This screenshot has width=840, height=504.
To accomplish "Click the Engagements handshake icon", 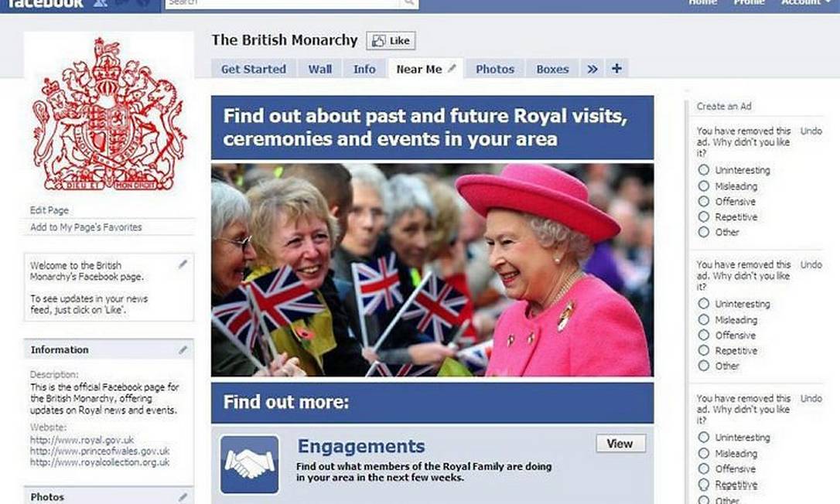I will (250, 465).
